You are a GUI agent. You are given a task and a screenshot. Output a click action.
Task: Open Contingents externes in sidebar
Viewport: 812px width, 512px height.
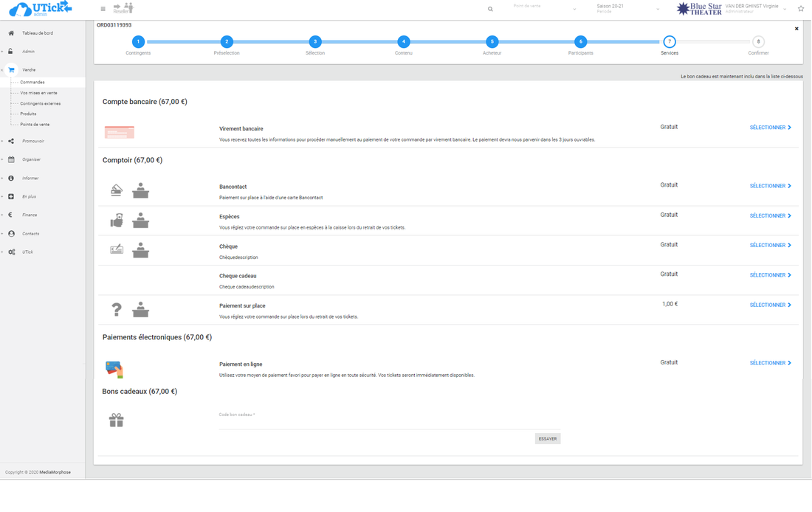tap(40, 103)
